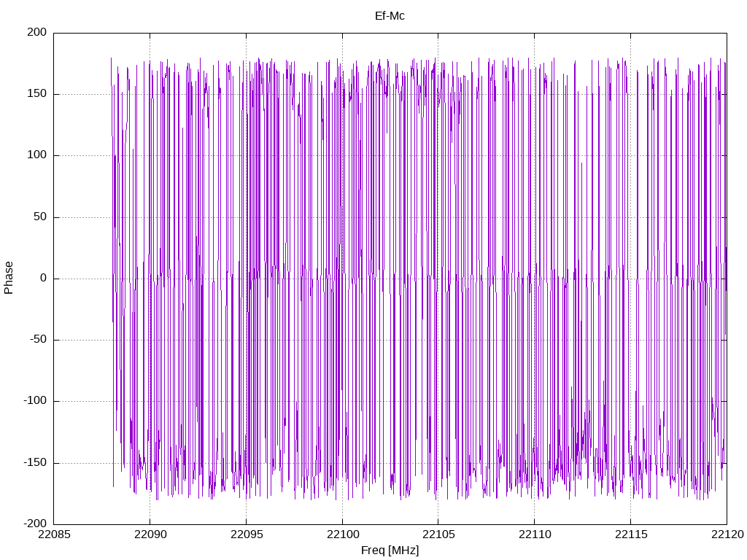Click the Phase y-axis label
The width and height of the screenshot is (747, 560).
(x=9, y=278)
